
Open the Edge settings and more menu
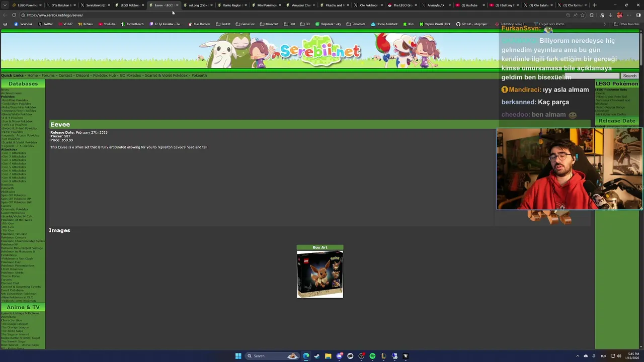629,15
